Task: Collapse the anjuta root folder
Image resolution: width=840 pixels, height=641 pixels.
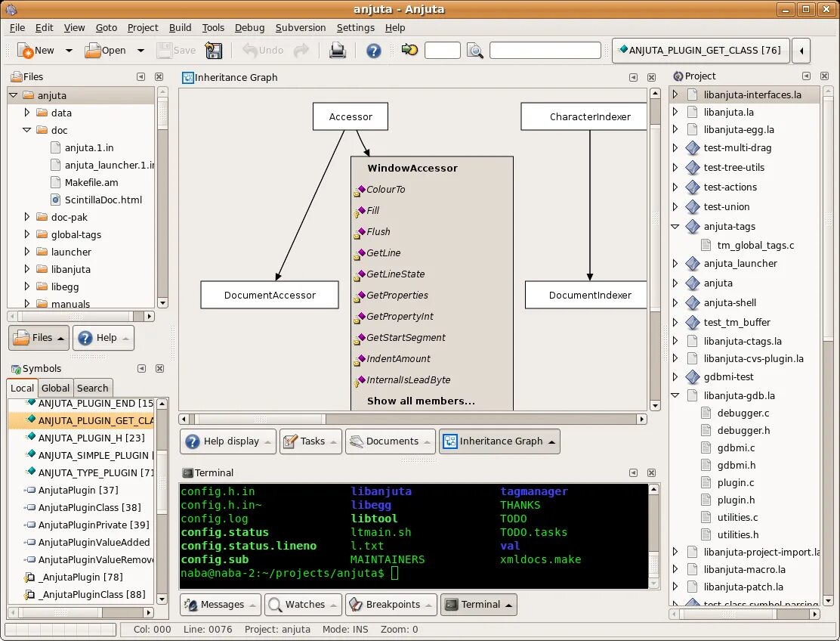Action: tap(14, 95)
